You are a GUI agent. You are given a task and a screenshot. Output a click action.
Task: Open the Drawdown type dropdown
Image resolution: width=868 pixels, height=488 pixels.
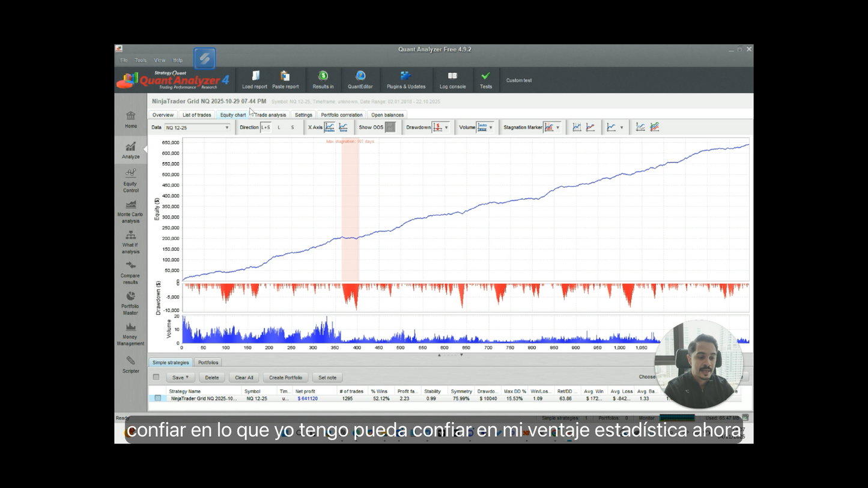[441, 127]
